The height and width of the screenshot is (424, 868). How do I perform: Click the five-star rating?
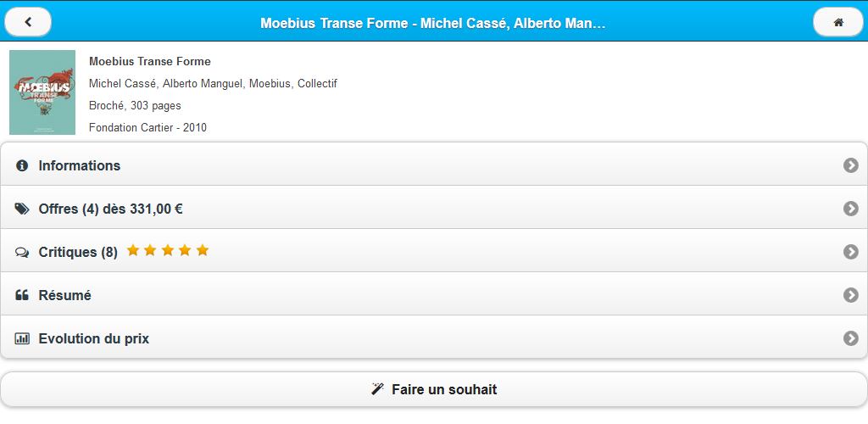pos(168,251)
